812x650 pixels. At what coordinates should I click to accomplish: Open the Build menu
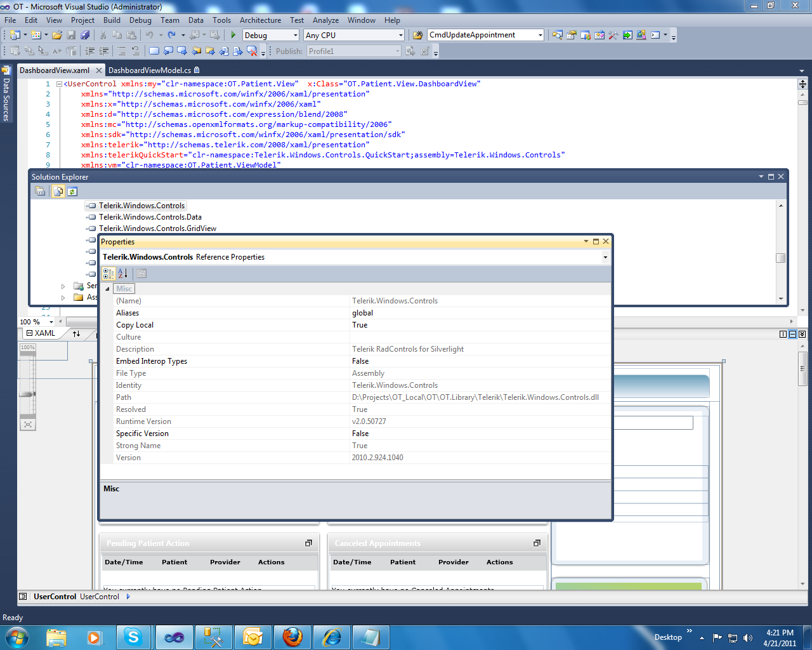(112, 20)
